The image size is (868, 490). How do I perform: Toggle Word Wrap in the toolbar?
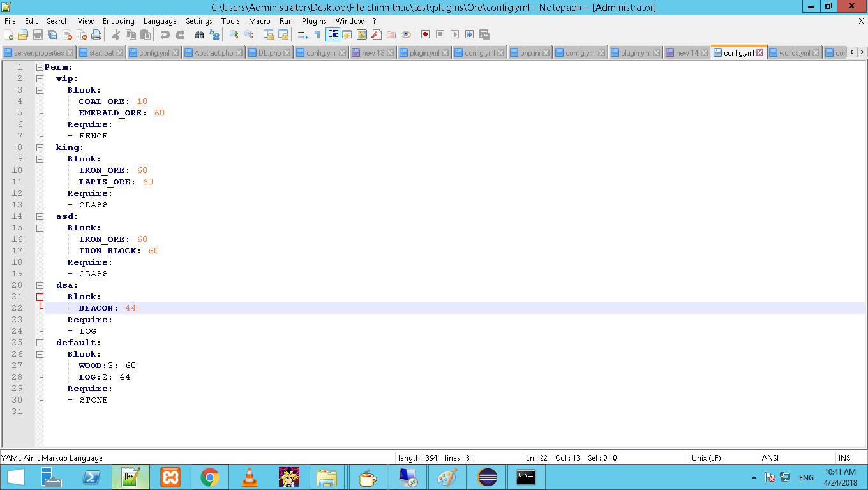click(303, 34)
